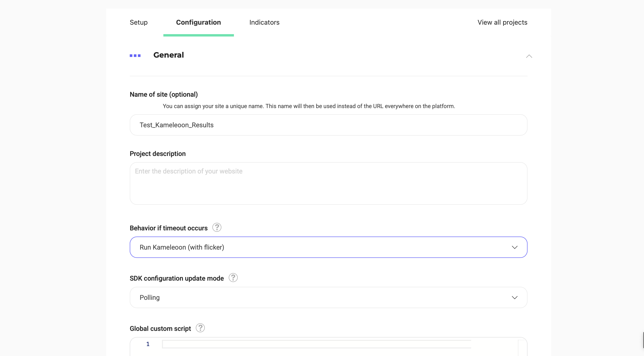Select the Configuration tab
Image resolution: width=644 pixels, height=356 pixels.
pyautogui.click(x=198, y=22)
